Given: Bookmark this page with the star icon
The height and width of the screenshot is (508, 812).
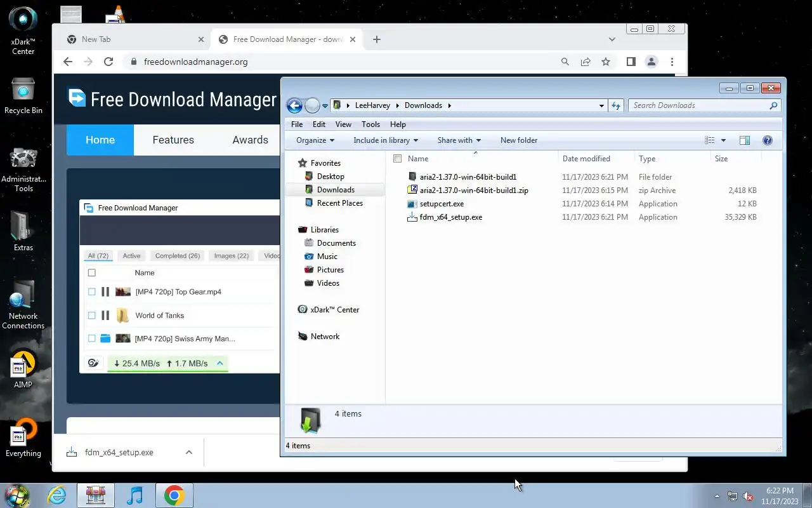Looking at the screenshot, I should (x=606, y=62).
